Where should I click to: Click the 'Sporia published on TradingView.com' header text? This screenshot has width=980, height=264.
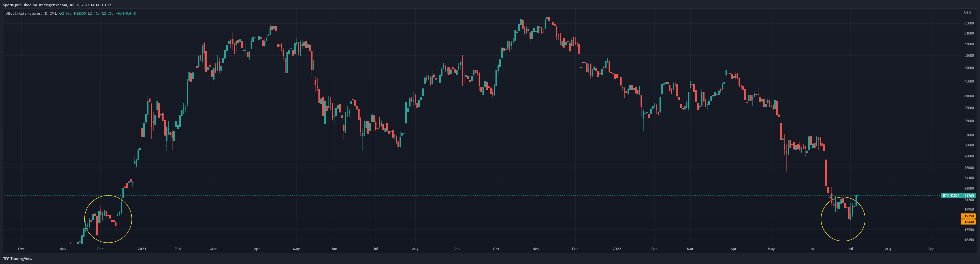click(x=35, y=5)
